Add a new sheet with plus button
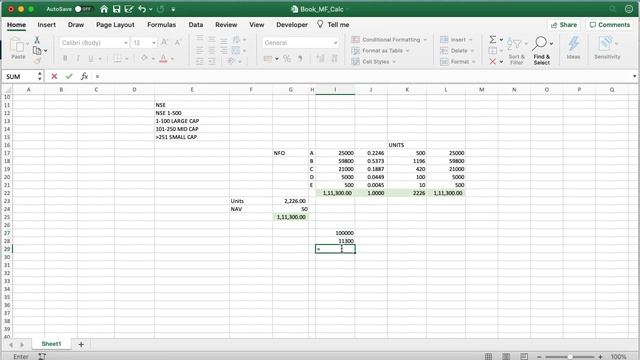 coord(81,344)
